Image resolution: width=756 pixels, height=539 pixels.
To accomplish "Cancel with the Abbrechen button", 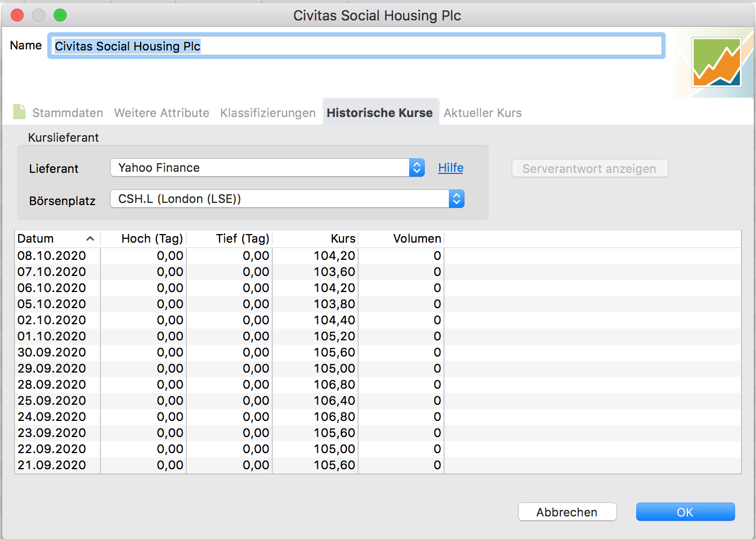I will (x=567, y=512).
